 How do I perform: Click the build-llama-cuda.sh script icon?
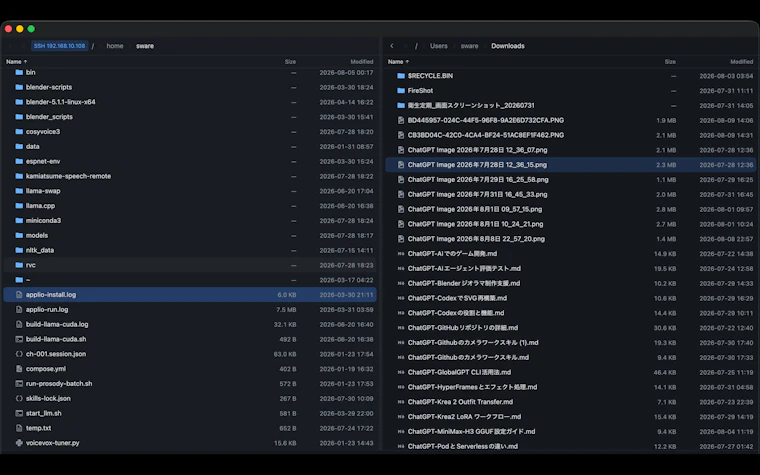pyautogui.click(x=19, y=339)
